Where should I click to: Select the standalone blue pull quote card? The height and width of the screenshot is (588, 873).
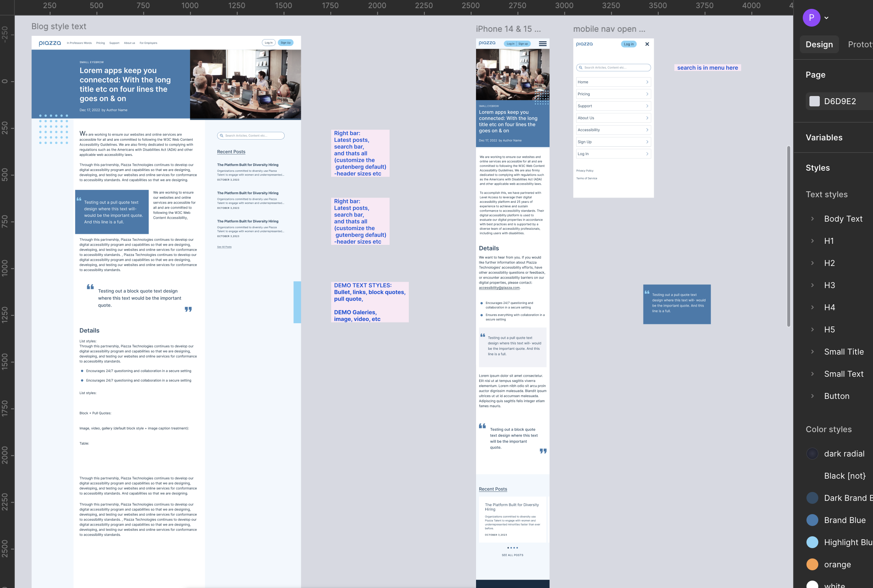pyautogui.click(x=677, y=304)
